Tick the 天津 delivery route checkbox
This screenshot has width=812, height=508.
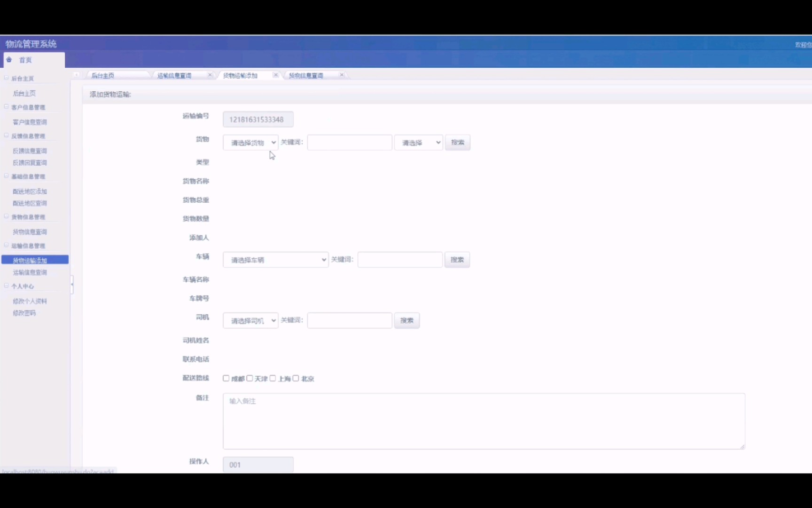(250, 378)
